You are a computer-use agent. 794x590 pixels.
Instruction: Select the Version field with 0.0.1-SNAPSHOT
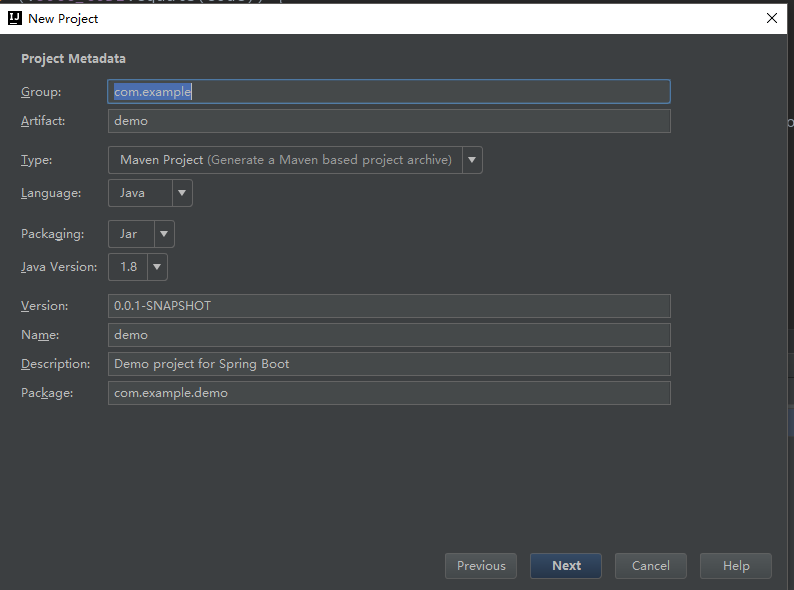click(x=388, y=306)
